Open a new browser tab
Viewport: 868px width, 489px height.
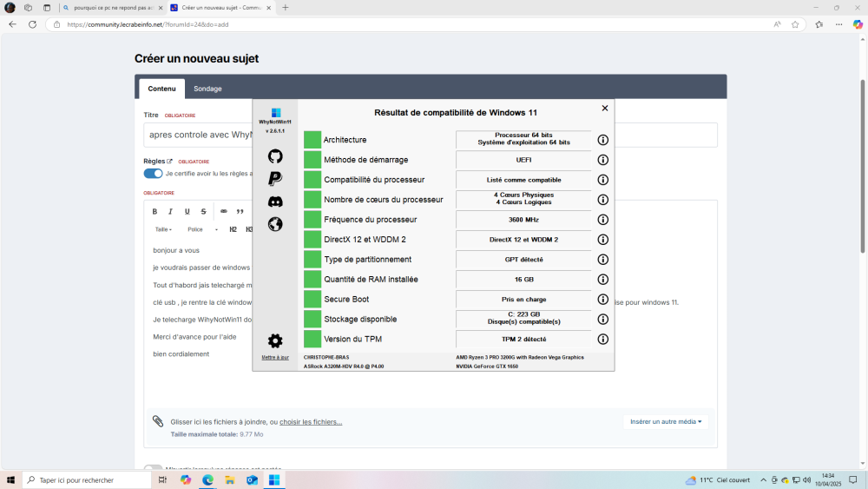286,8
